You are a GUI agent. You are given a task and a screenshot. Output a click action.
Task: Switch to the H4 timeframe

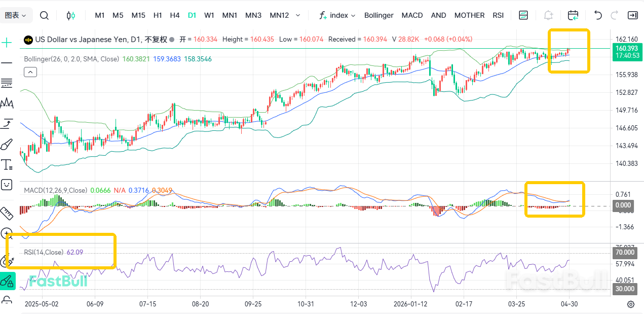(x=175, y=15)
